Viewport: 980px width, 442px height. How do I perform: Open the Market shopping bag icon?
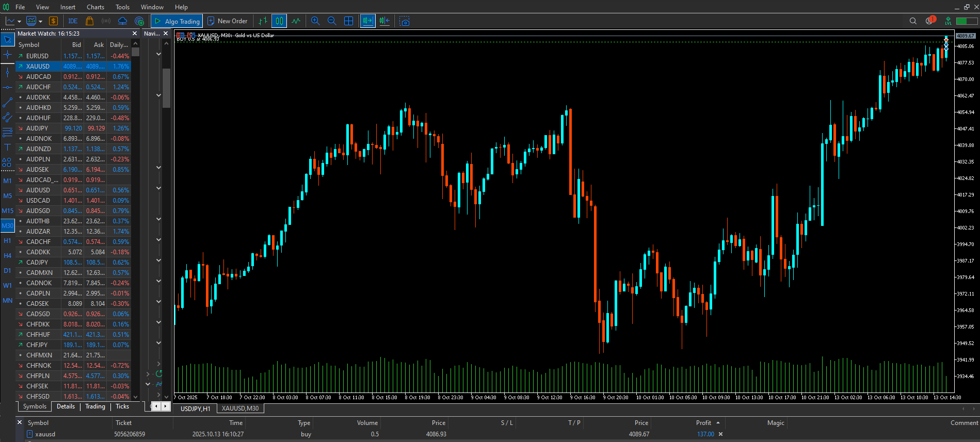pyautogui.click(x=89, y=21)
